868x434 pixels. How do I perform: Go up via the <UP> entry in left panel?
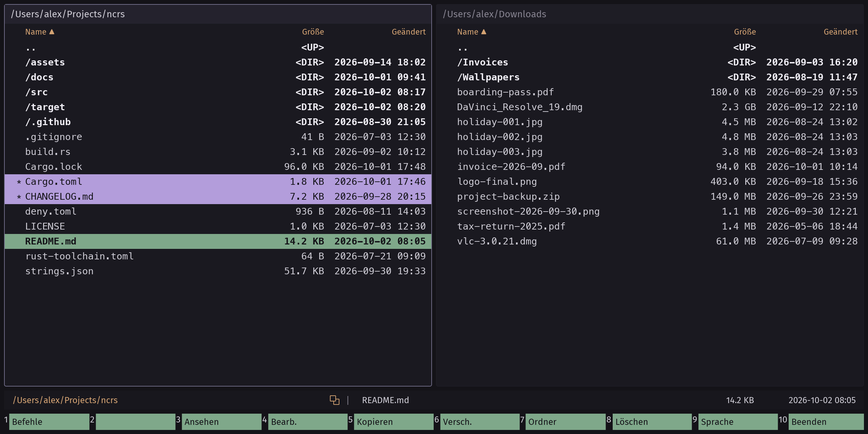tap(218, 47)
